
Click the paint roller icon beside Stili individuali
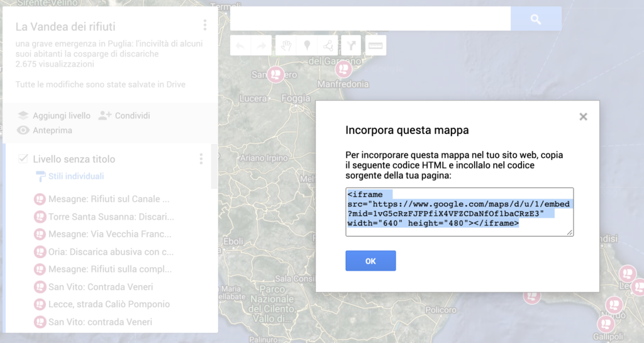pyautogui.click(x=40, y=176)
